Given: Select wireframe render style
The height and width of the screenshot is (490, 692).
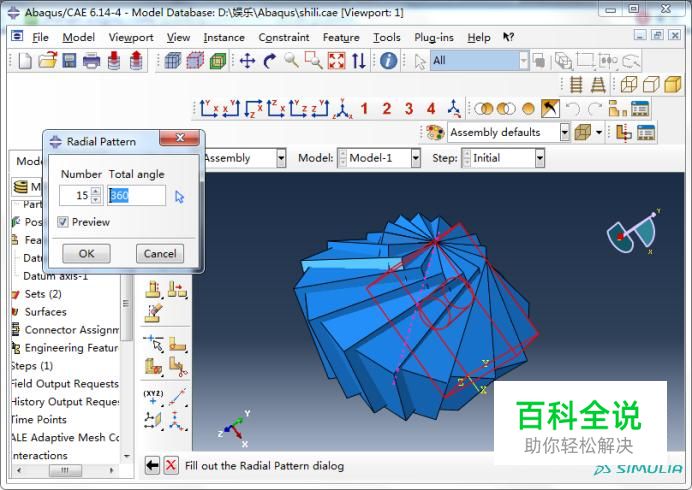Looking at the screenshot, I should [x=628, y=84].
